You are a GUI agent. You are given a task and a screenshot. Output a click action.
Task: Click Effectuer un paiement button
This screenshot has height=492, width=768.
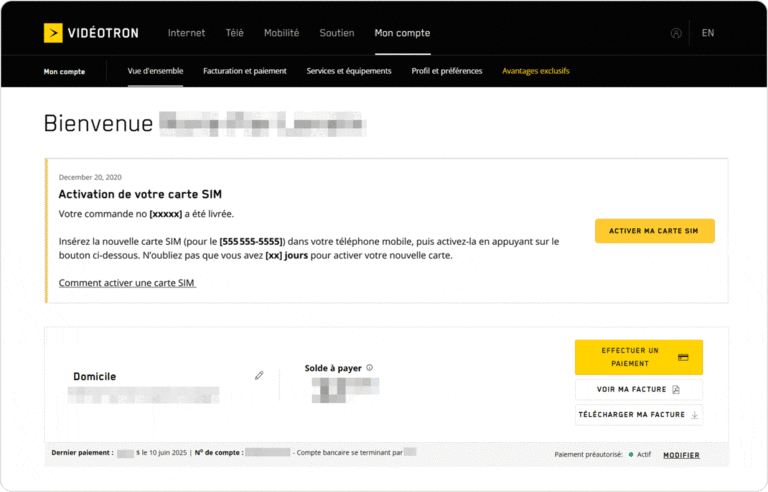[638, 357]
